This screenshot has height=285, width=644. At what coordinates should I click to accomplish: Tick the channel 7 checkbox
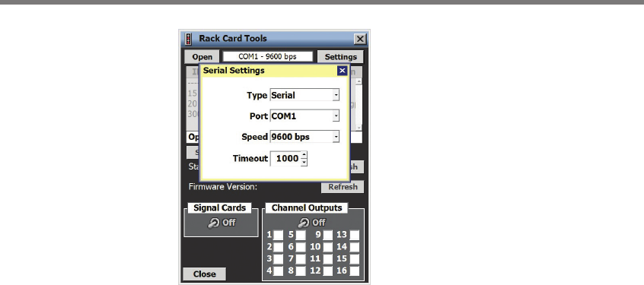point(301,258)
